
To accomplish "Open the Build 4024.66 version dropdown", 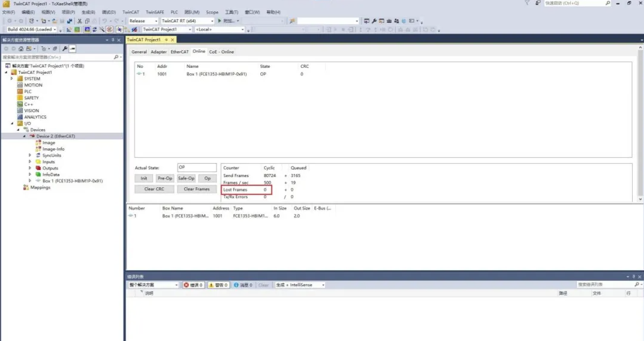I will (32, 29).
